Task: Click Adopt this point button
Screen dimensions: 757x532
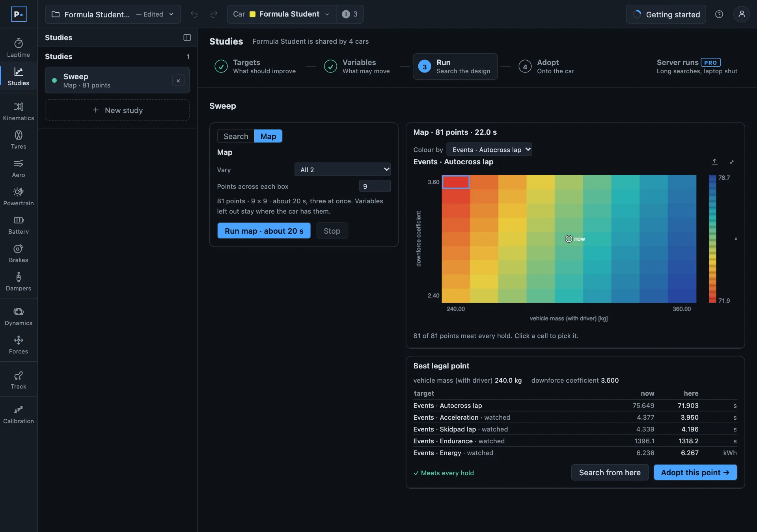Action: (x=695, y=472)
